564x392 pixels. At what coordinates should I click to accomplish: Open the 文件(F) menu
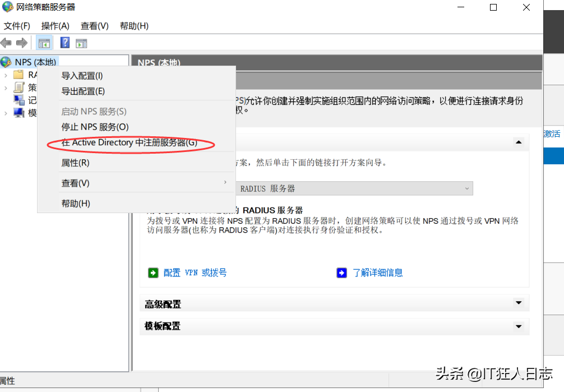tap(17, 26)
